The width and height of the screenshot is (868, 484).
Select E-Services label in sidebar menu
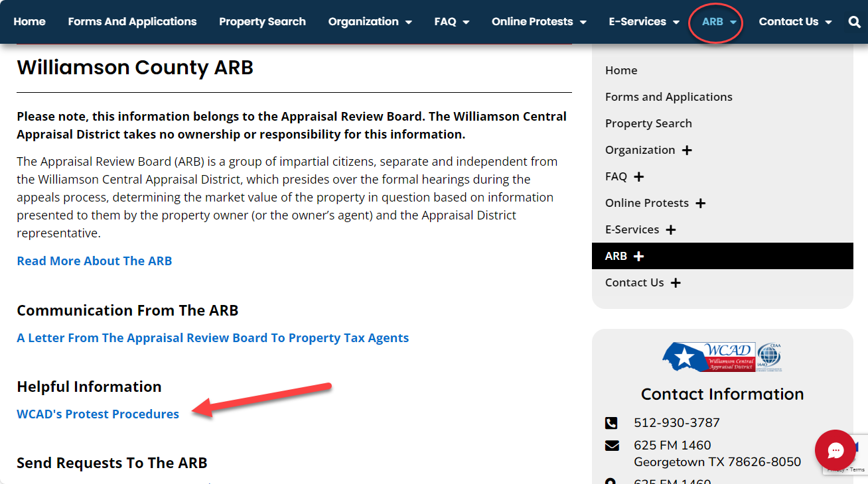click(x=632, y=229)
